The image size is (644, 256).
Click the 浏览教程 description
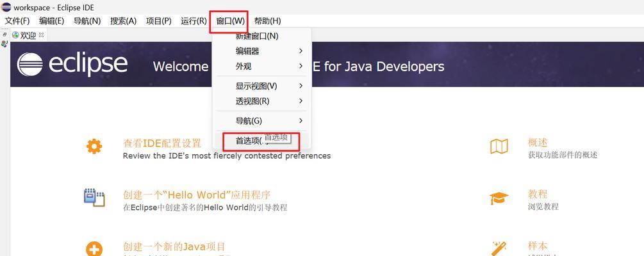(543, 206)
